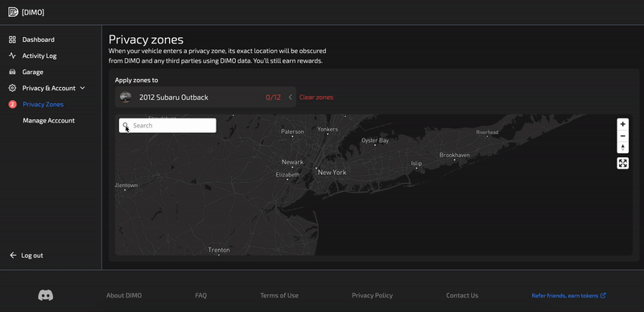Open the 2012 Subaru Outback dropdown
Screen dimensions: 644x312
coord(205,97)
